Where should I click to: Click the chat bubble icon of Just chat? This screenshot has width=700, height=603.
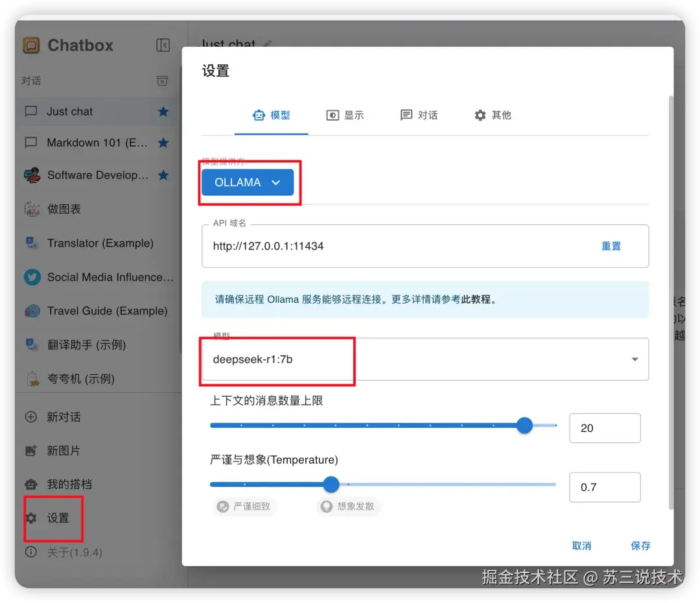31,112
